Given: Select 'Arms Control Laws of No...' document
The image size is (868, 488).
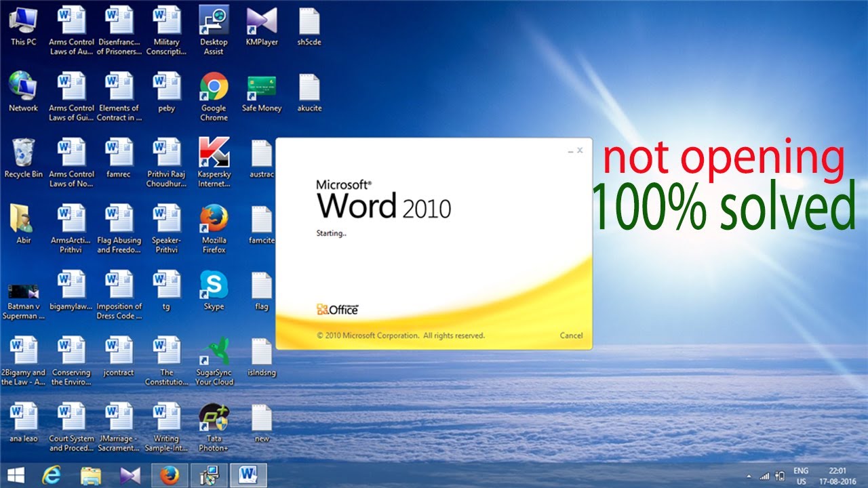Looking at the screenshot, I should [71, 163].
